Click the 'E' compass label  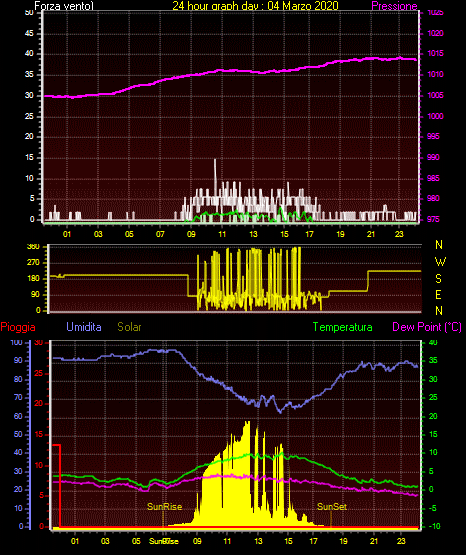(438, 295)
